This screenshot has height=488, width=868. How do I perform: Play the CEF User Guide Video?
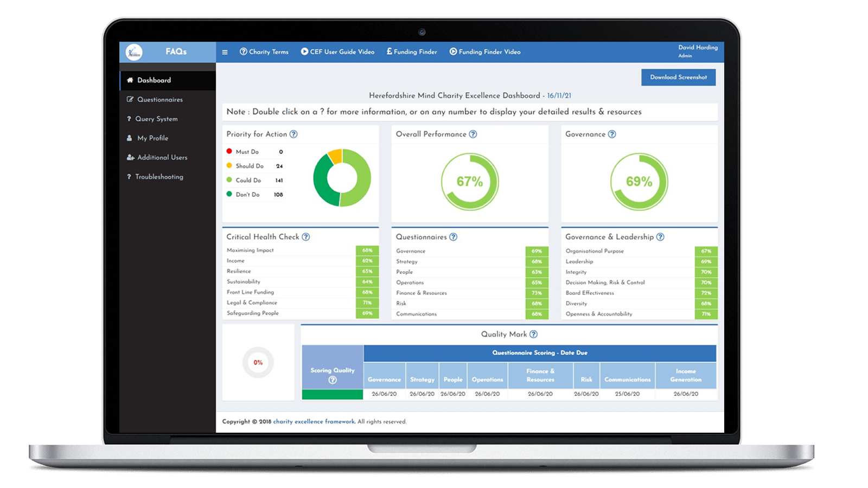coord(337,52)
